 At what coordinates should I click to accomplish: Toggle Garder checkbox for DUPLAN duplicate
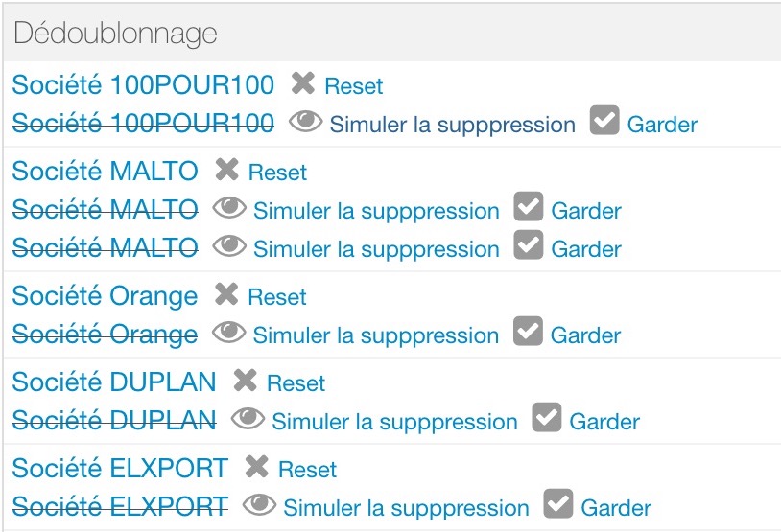coord(546,418)
